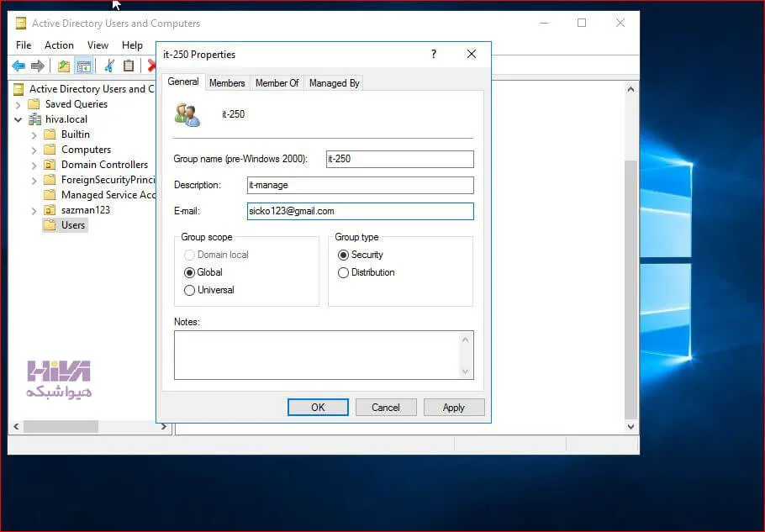765x532 pixels.
Task: Select the Managed Service Accounts tree item
Action: [x=108, y=195]
